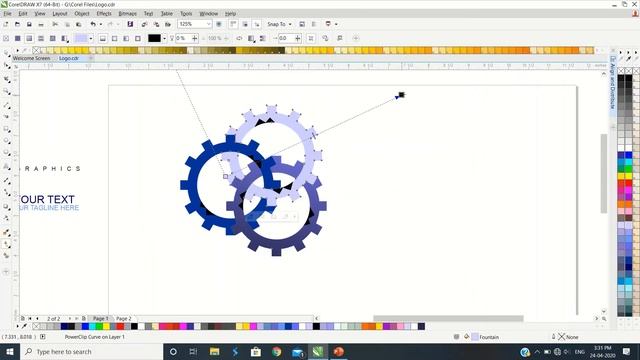Click the Cut scissors icon
Viewport: 640px width, 360px height.
click(x=55, y=24)
